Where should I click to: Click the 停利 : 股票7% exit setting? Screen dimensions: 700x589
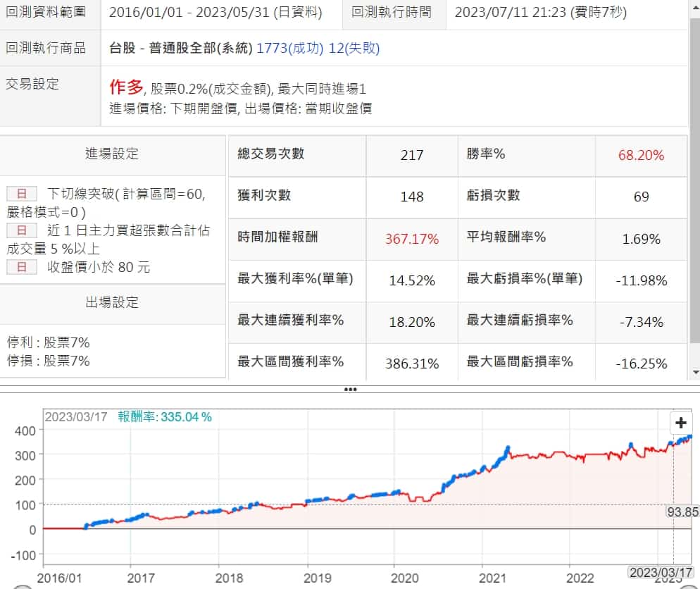(48, 342)
